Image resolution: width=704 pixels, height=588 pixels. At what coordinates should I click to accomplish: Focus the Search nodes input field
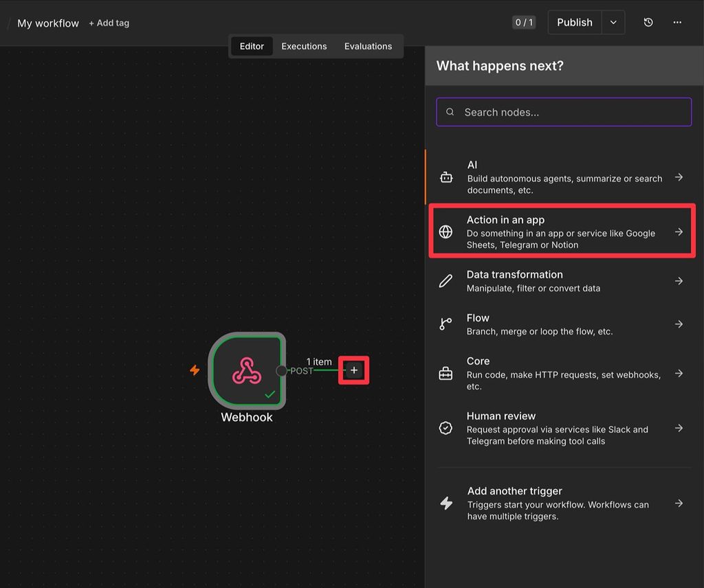click(564, 112)
